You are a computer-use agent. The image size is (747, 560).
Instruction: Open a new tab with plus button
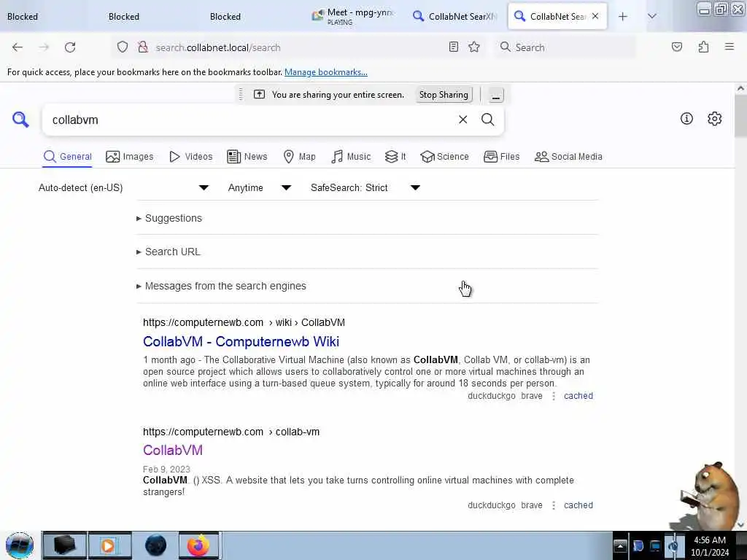pos(623,17)
